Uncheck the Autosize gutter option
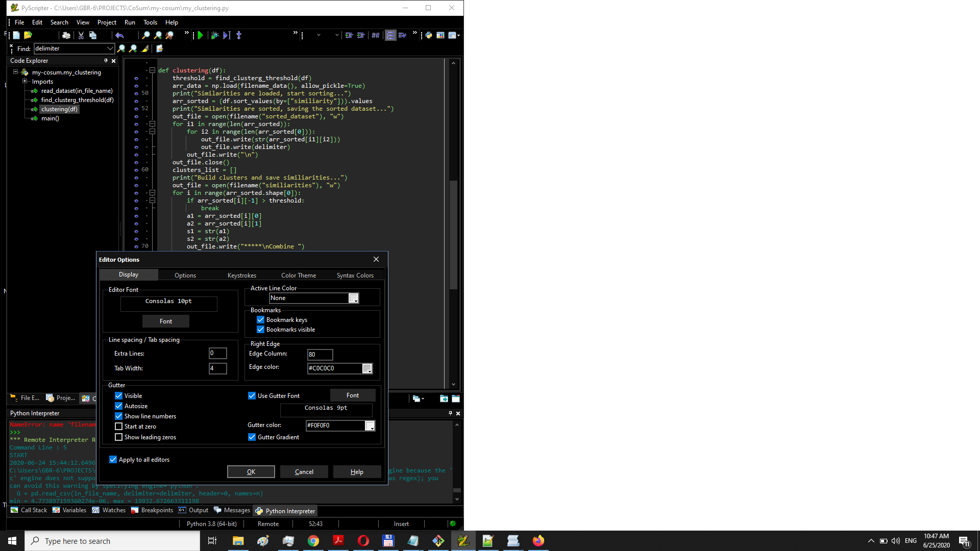 (x=119, y=406)
